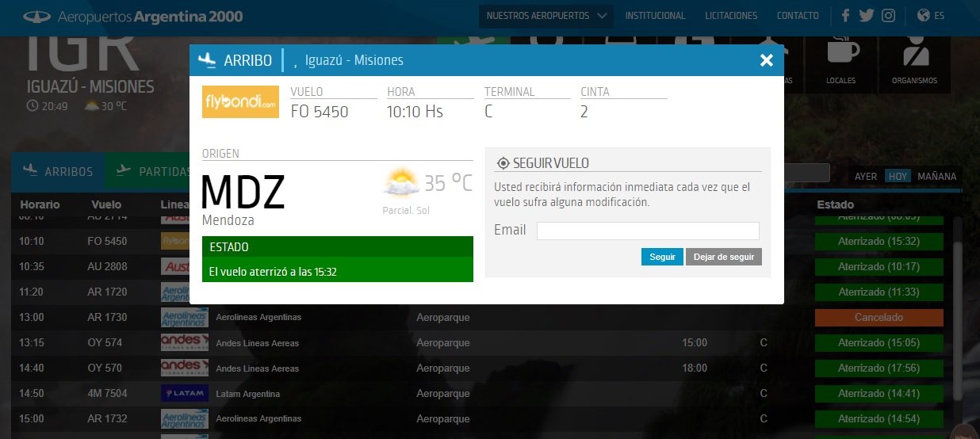The height and width of the screenshot is (439, 980).
Task: Open the Organismos person icon
Action: (x=914, y=54)
